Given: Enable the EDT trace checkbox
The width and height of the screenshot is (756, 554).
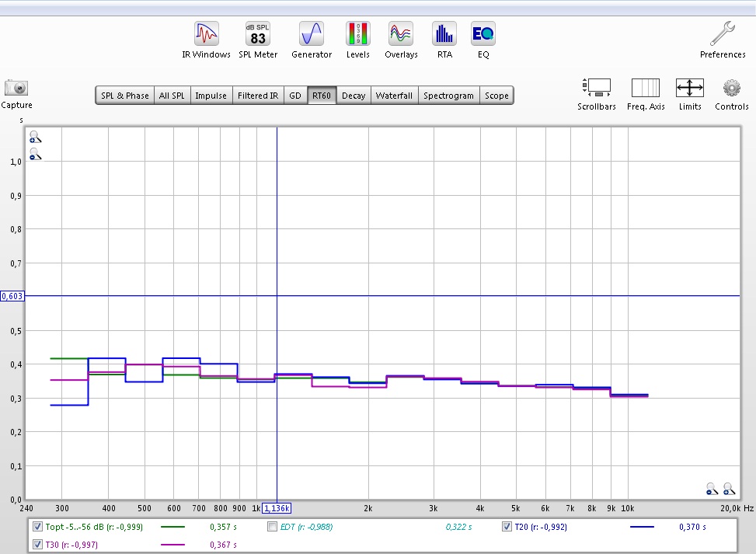Looking at the screenshot, I should pyautogui.click(x=272, y=527).
